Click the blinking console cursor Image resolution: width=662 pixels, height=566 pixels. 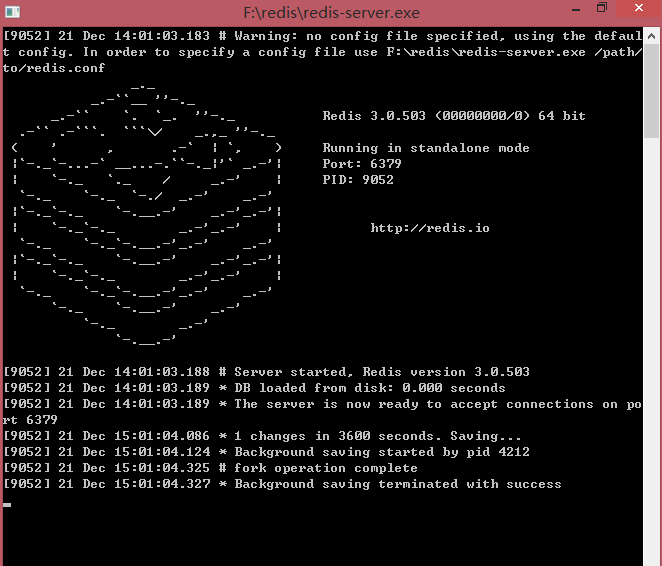pyautogui.click(x=7, y=505)
